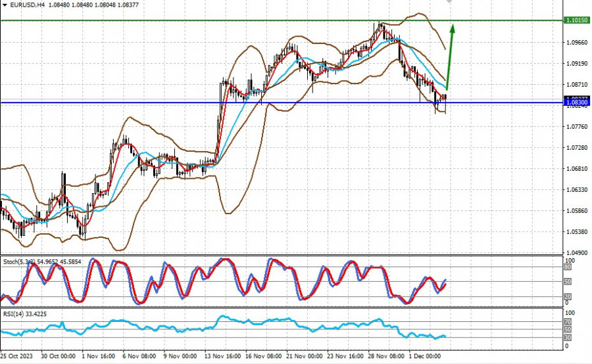The image size is (592, 364).
Task: Click the 1.08710 price axis value
Action: [x=578, y=85]
